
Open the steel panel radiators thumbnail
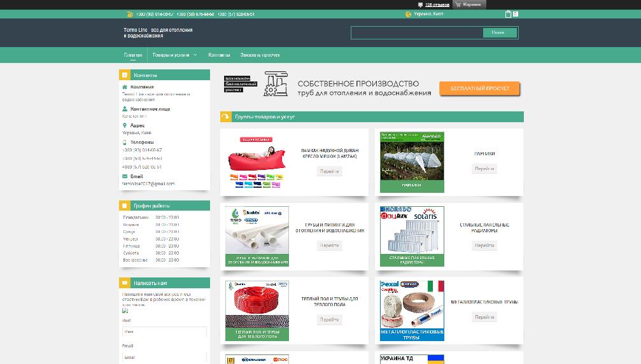(412, 236)
